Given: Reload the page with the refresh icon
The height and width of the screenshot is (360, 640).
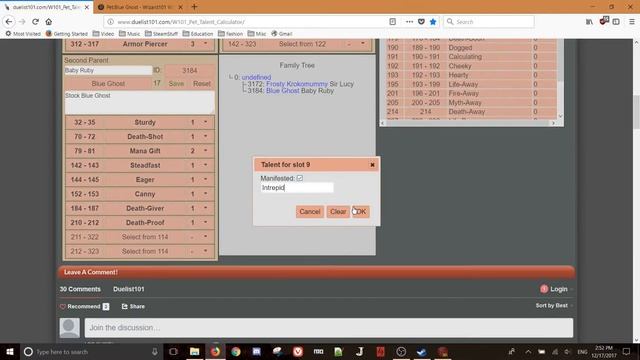Looking at the screenshot, I should tap(36, 22).
